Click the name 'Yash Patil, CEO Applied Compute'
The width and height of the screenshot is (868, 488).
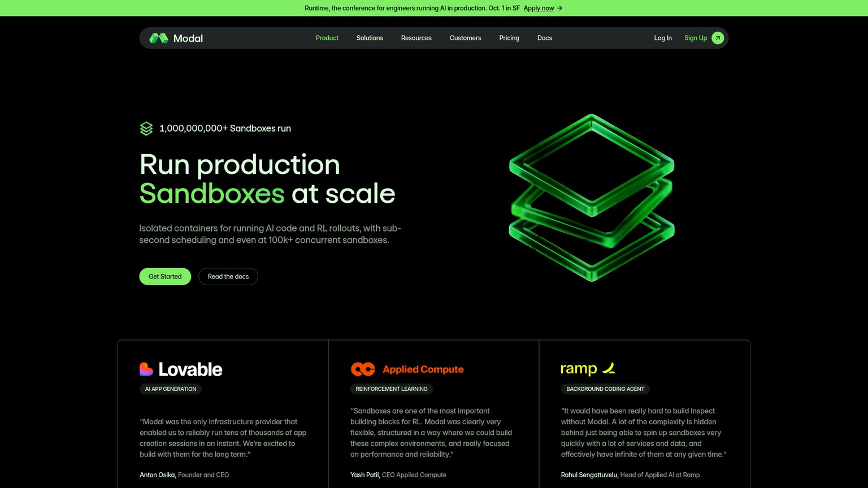pyautogui.click(x=398, y=475)
